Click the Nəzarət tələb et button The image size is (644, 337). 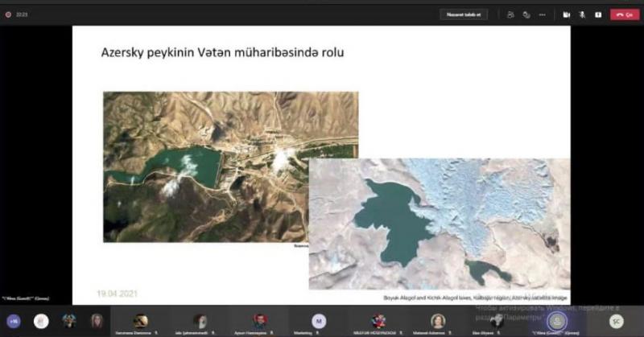coord(464,14)
